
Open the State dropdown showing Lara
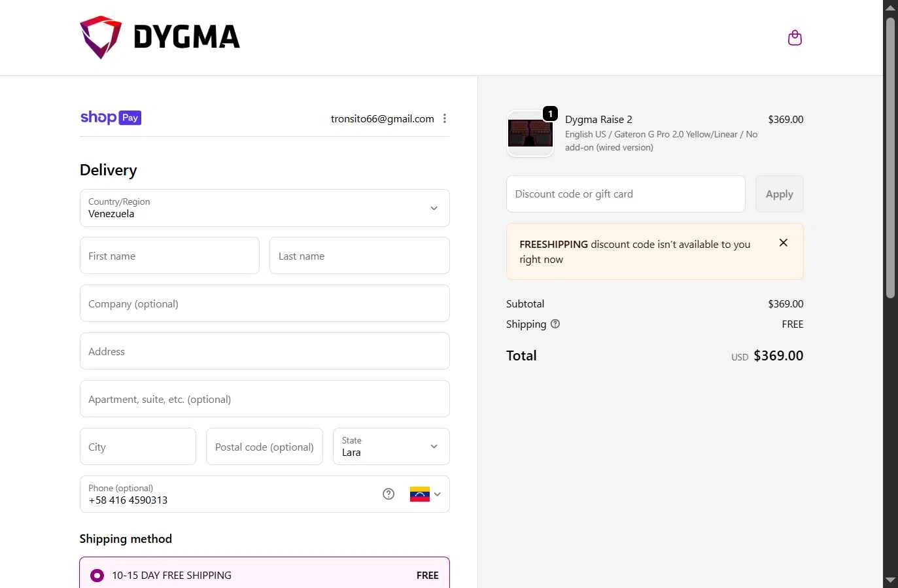[391, 447]
